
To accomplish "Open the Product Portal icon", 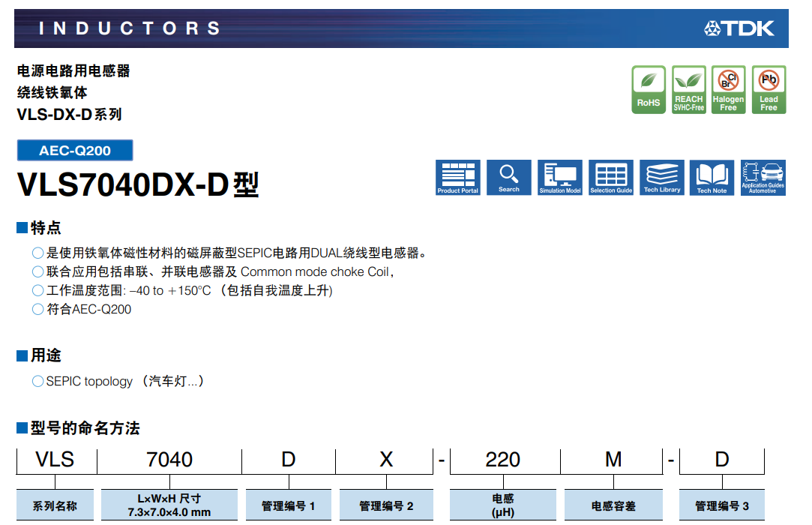I will (x=458, y=177).
